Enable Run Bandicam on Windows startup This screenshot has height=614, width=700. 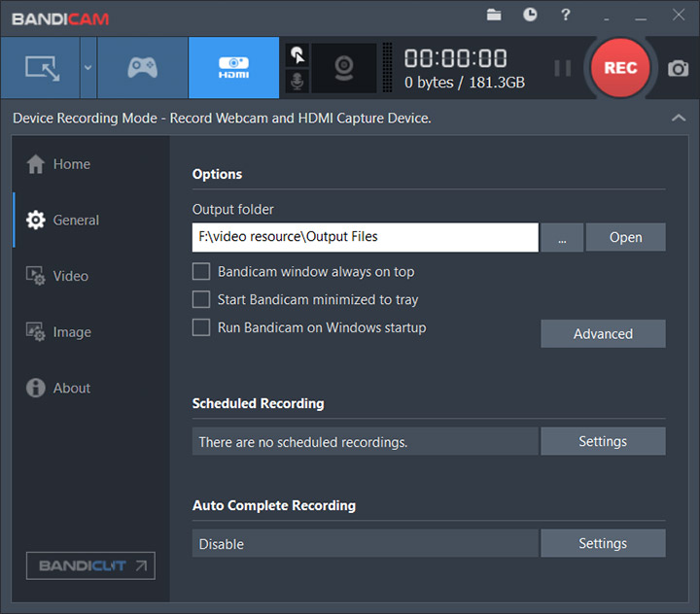[x=201, y=327]
